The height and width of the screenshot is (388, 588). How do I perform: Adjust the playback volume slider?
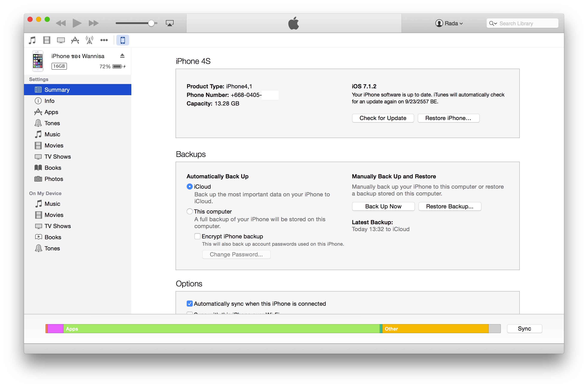tap(151, 23)
